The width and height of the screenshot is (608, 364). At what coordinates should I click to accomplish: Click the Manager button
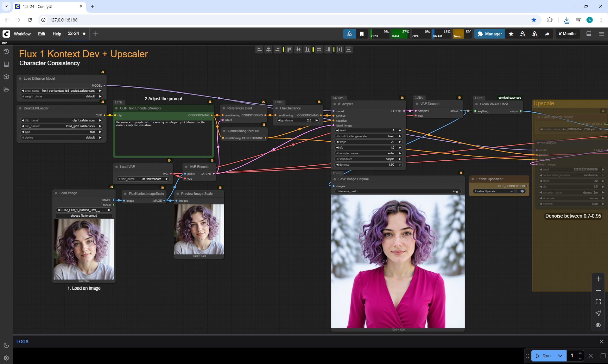pos(490,34)
